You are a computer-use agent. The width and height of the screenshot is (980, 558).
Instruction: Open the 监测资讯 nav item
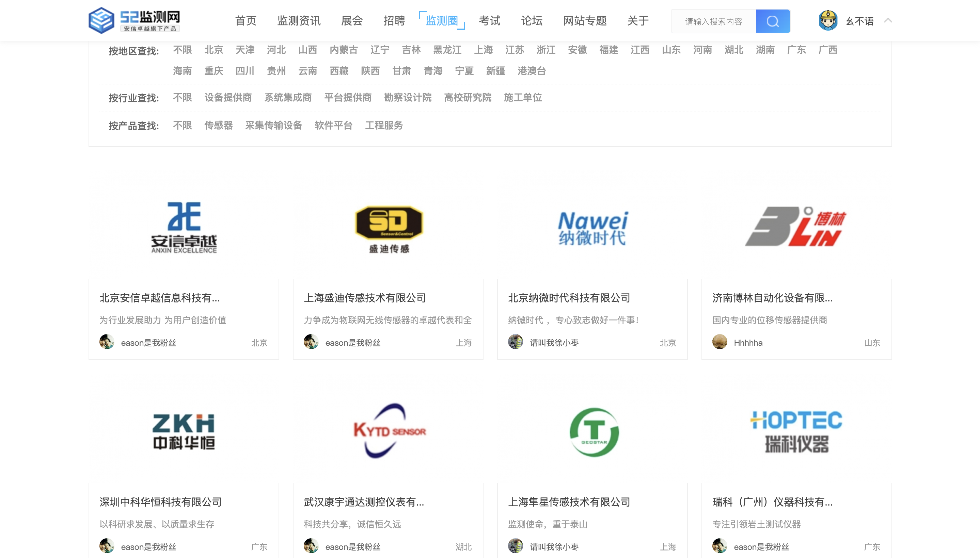coord(299,21)
